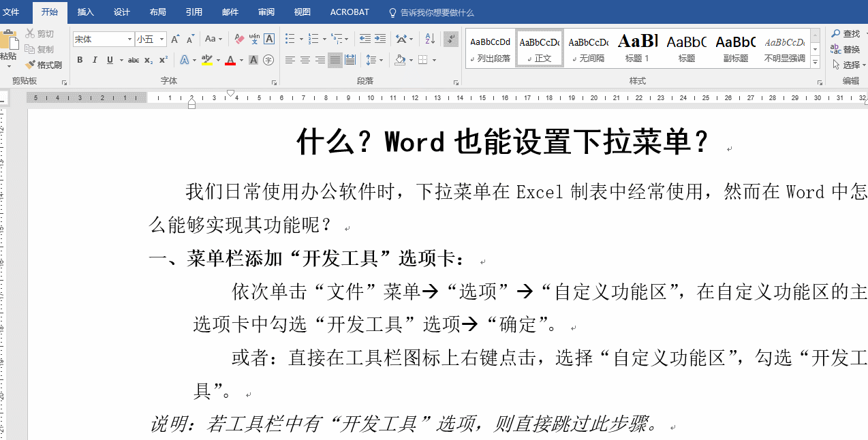Viewport: 868px width, 440px height.
Task: Switch to the Insert (插入) tab
Action: coord(86,12)
